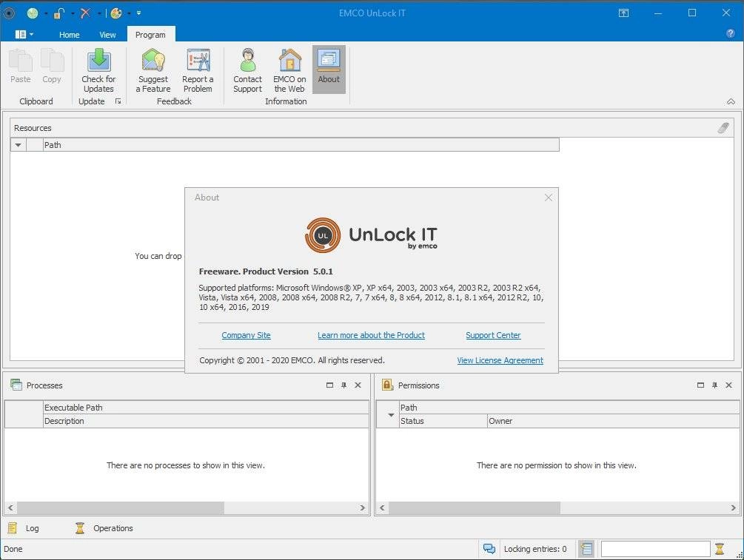Close the Permissions panel
This screenshot has height=560, width=744.
tap(728, 385)
